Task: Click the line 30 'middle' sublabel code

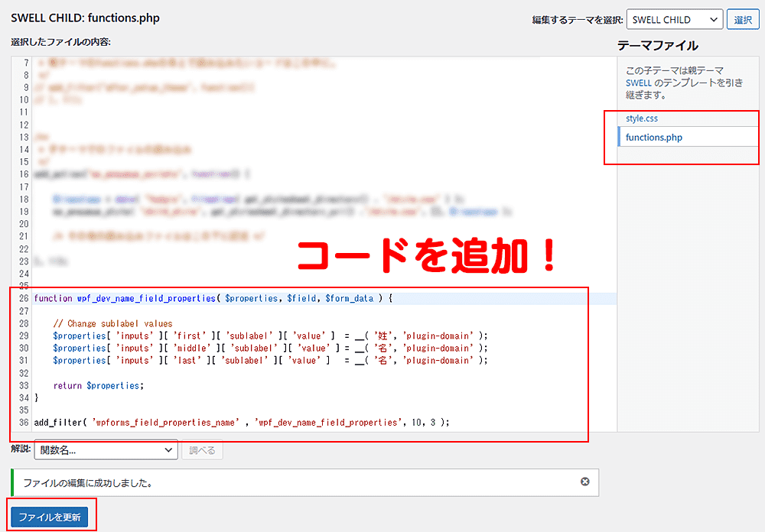Action: pyautogui.click(x=270, y=348)
